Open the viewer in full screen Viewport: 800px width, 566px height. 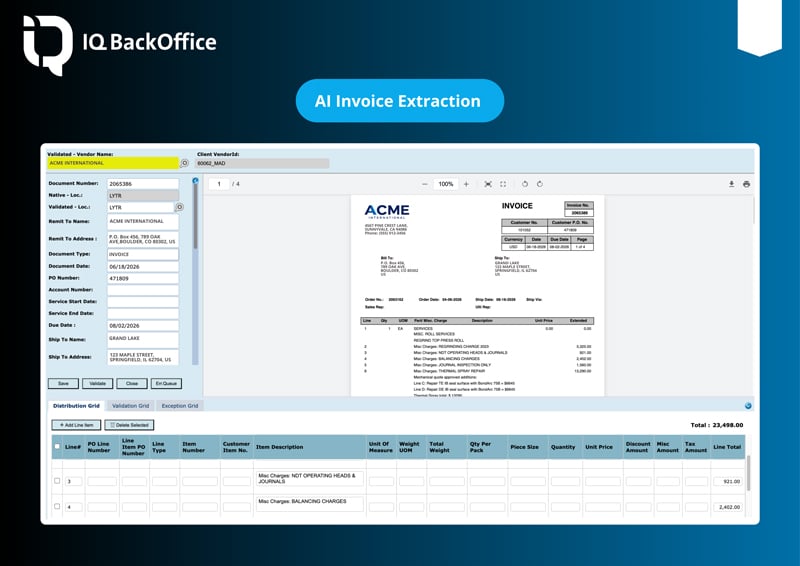pyautogui.click(x=503, y=184)
